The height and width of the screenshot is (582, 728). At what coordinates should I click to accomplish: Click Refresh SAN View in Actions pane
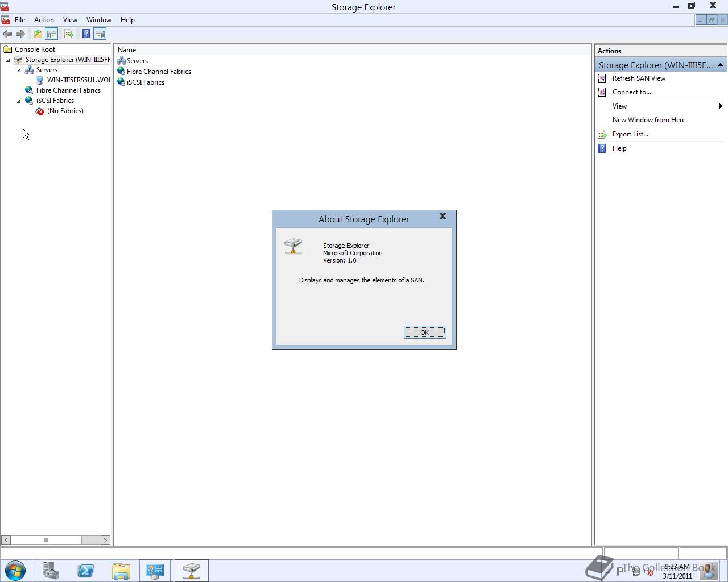tap(639, 78)
